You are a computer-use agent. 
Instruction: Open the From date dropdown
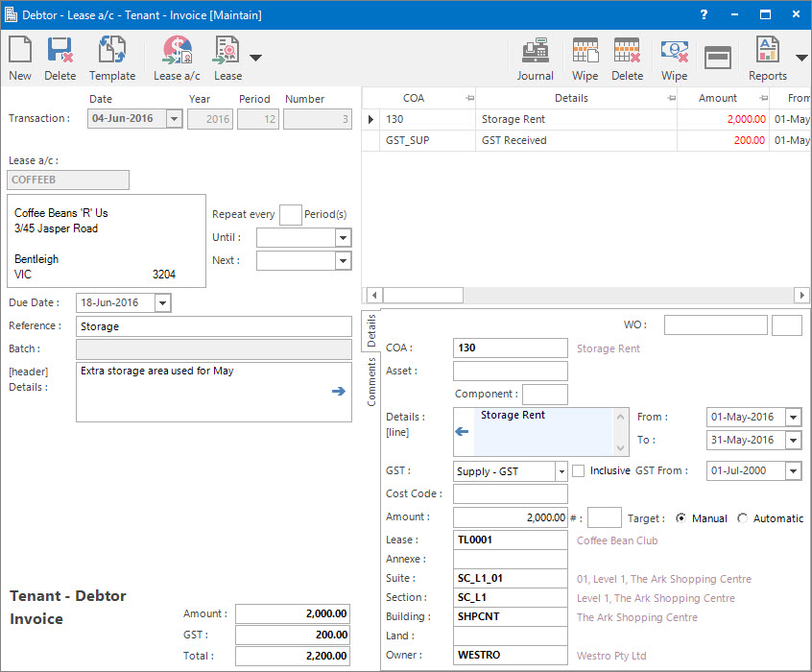(x=794, y=417)
